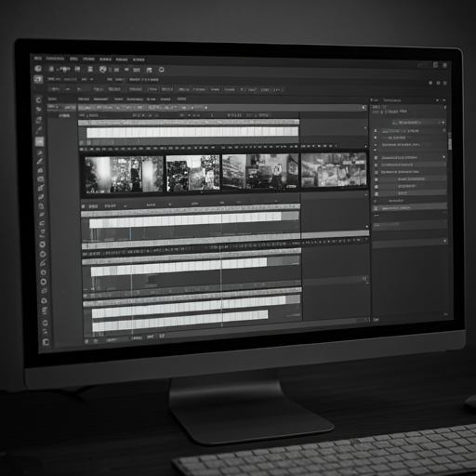Click the round globe-like icon in the top toolbar
Viewport: 476px width, 476px height.
(x=103, y=70)
